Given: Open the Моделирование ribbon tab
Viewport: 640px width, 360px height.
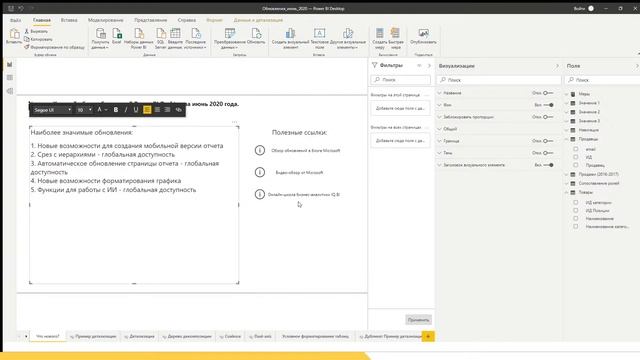Looking at the screenshot, I should 105,20.
